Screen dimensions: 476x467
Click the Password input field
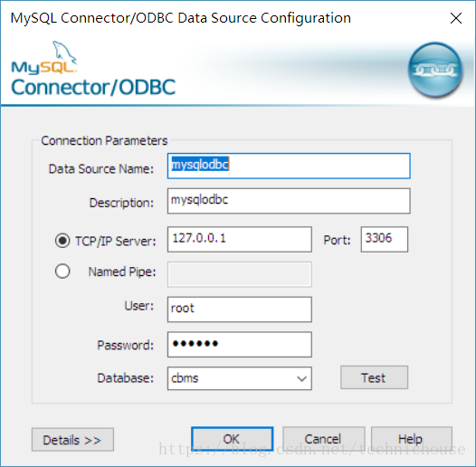coord(240,345)
